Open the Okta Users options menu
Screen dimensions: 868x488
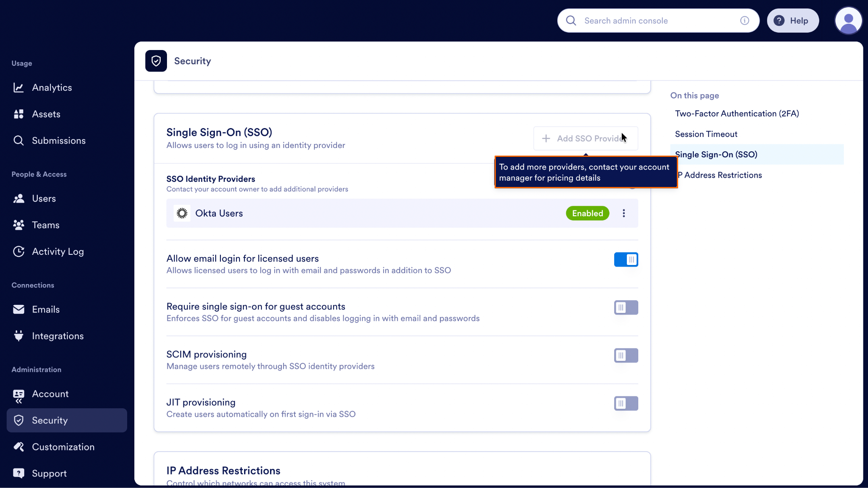623,213
